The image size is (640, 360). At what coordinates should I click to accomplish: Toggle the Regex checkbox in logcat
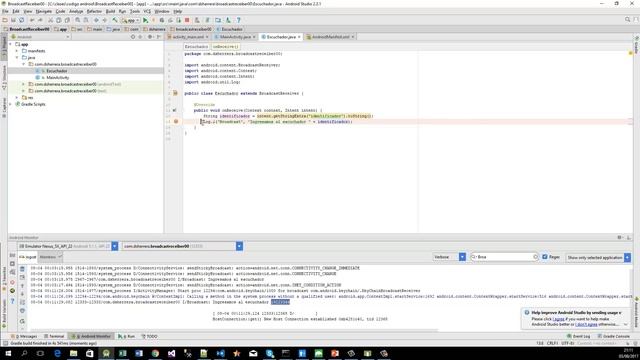click(x=544, y=257)
